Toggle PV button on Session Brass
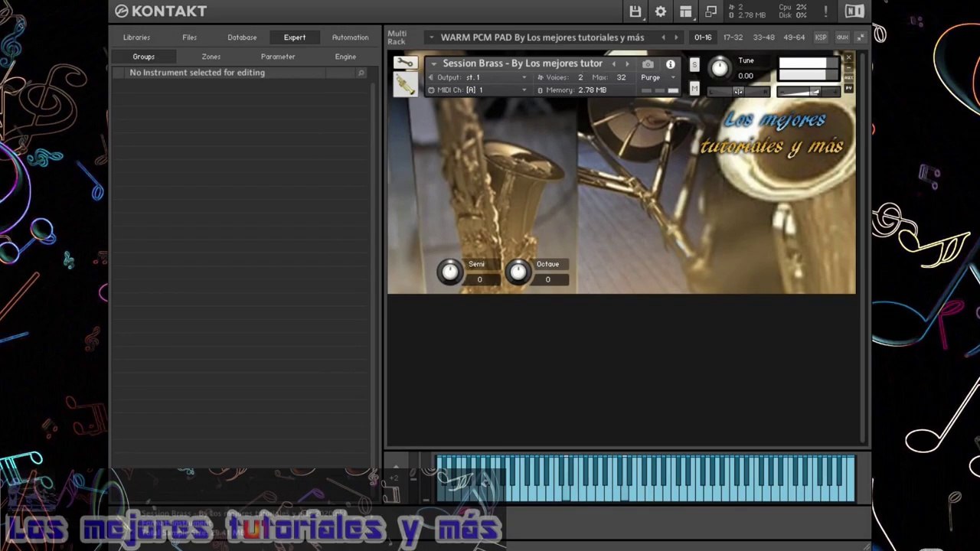Viewport: 980px width, 551px height. click(848, 89)
